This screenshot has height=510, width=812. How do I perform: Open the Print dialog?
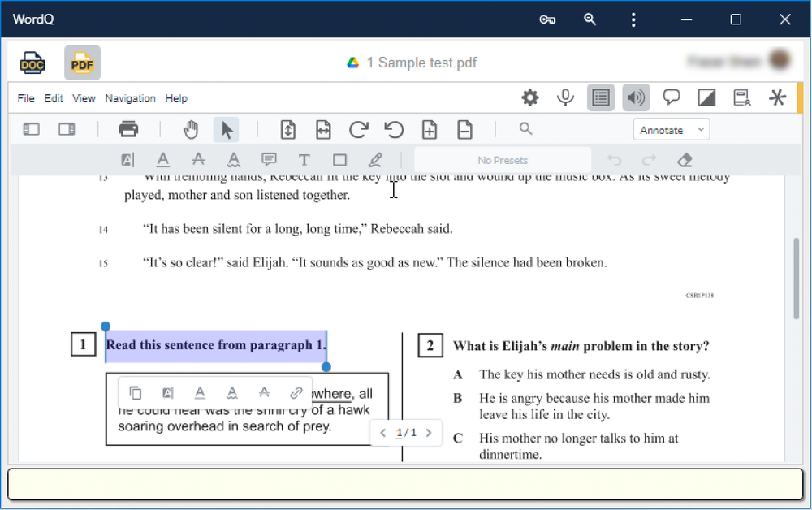click(x=129, y=129)
